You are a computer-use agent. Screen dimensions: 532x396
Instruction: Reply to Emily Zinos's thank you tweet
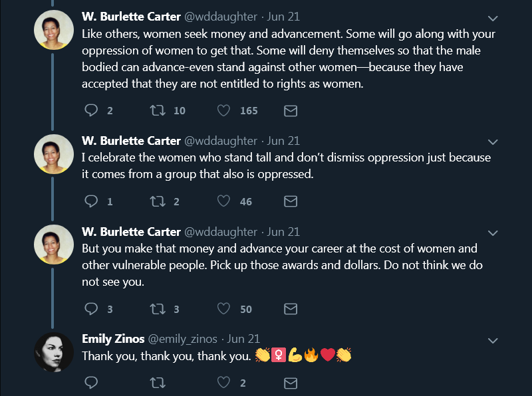click(92, 382)
